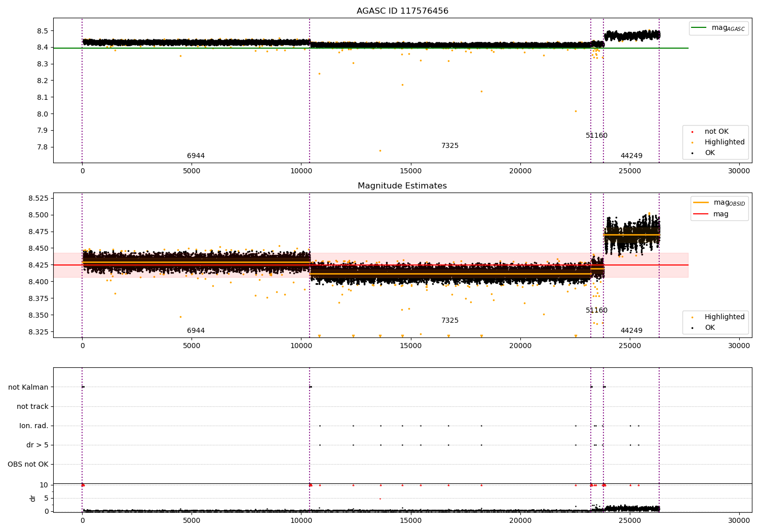Click the 'dr' axis label in bottom plot

[33, 498]
